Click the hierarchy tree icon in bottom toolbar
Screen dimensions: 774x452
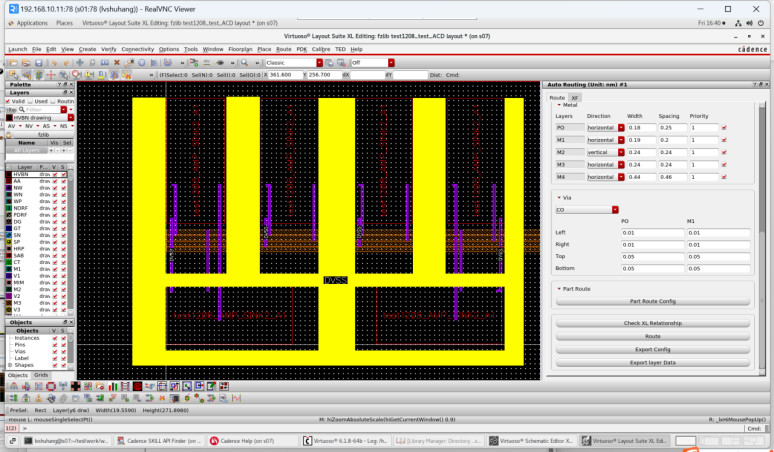tap(14, 386)
